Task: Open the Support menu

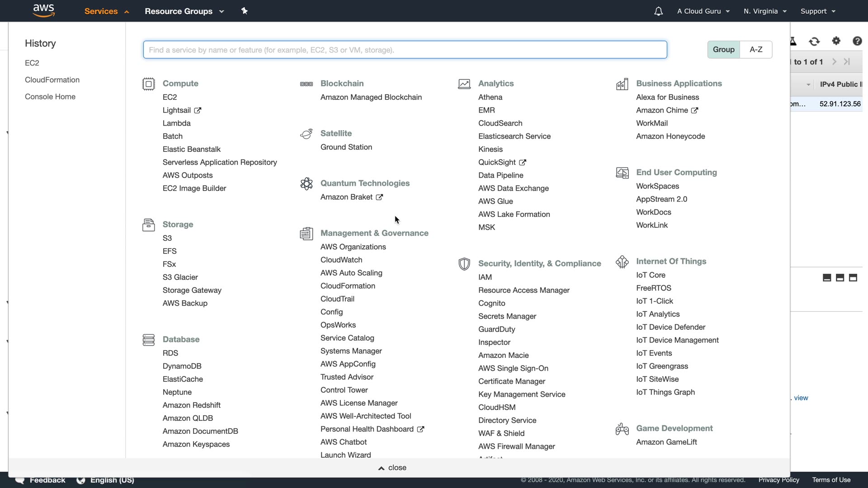Action: (x=817, y=11)
